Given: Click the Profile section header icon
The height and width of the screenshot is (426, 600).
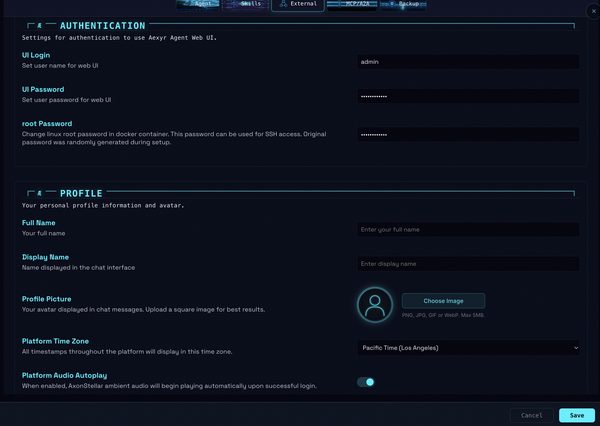Looking at the screenshot, I should (39, 193).
